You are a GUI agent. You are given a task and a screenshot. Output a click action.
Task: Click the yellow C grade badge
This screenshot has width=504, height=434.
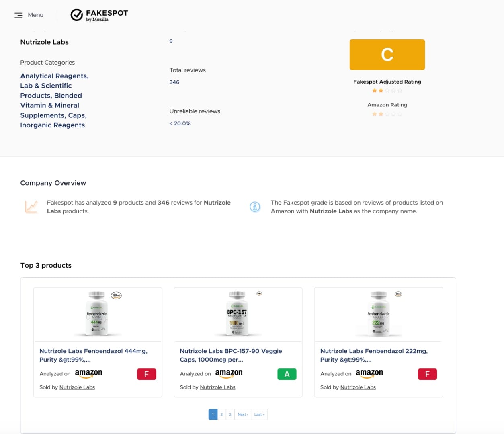387,55
